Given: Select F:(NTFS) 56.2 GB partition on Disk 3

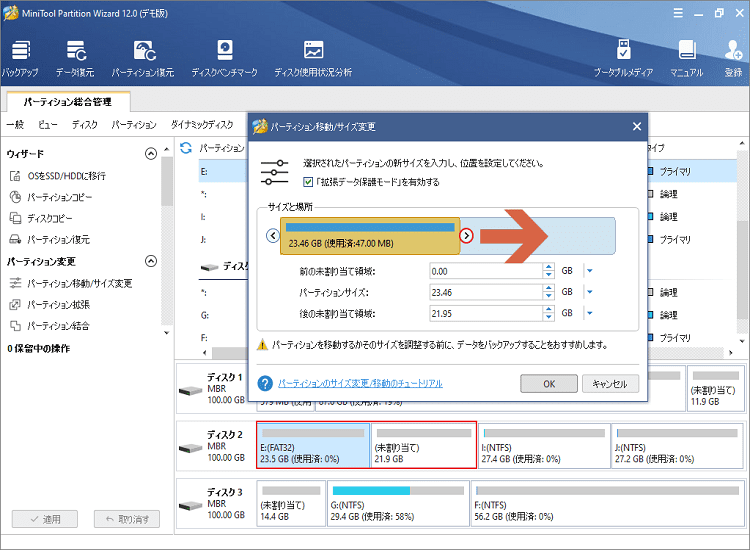Looking at the screenshot, I should click(x=607, y=503).
